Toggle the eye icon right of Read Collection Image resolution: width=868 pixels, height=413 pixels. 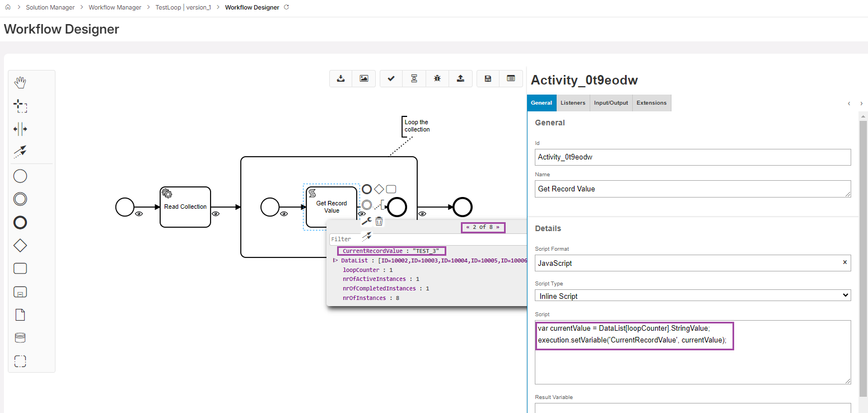pyautogui.click(x=216, y=214)
